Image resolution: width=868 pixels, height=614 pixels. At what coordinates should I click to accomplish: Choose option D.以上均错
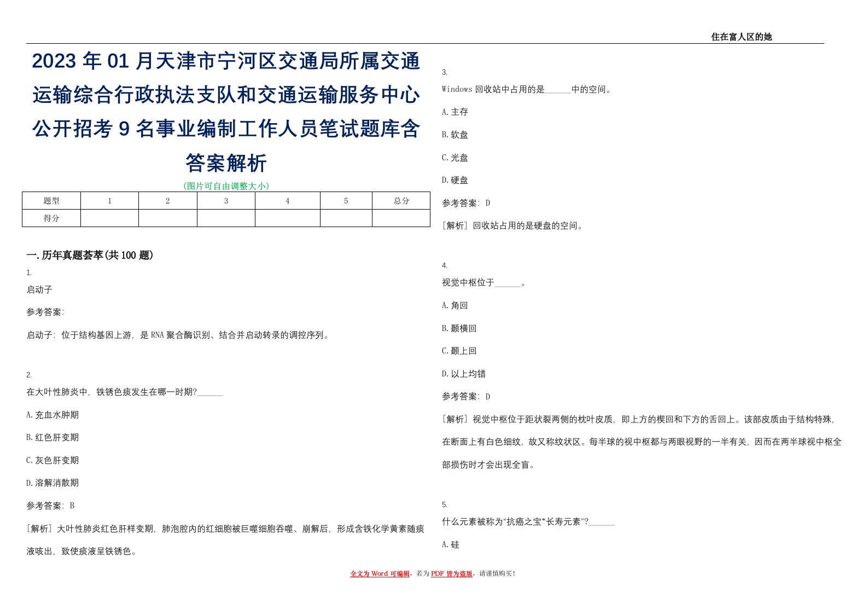(x=464, y=374)
